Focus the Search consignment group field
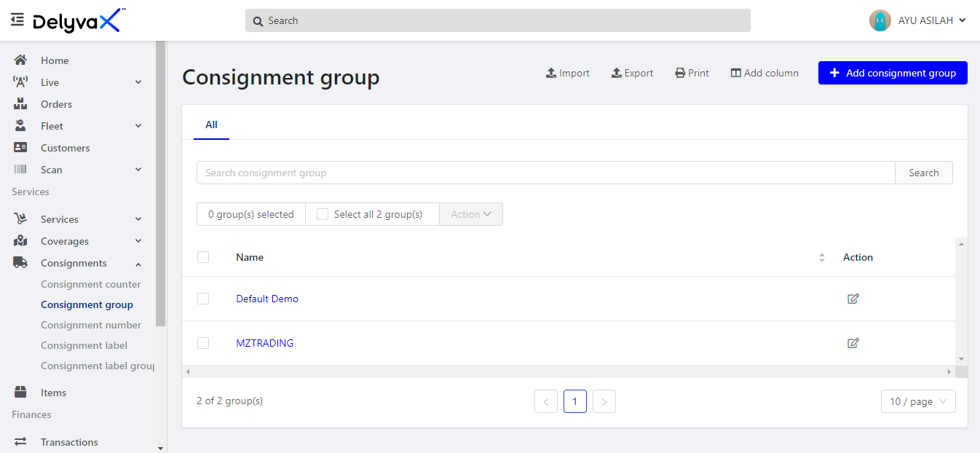Viewport: 980px width, 453px height. (x=546, y=173)
